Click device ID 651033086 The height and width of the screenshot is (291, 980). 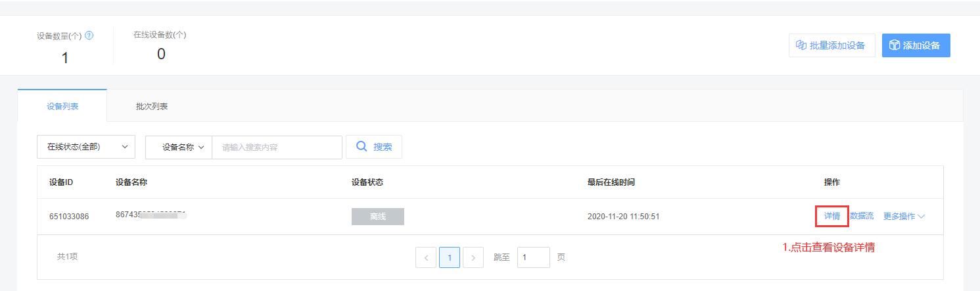69,217
